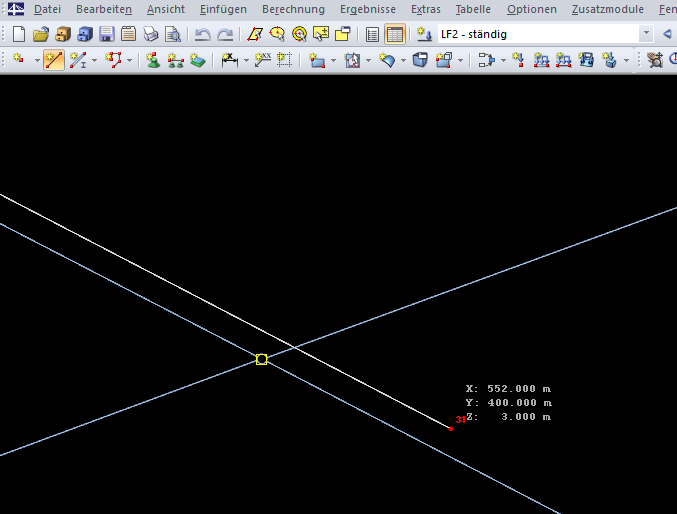Viewport: 677px width, 514px height.
Task: Toggle the active new line tool
Action: 54,60
